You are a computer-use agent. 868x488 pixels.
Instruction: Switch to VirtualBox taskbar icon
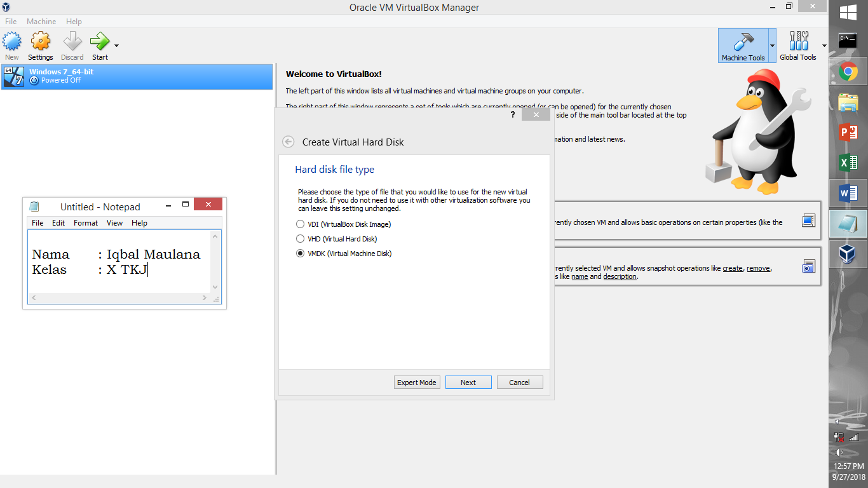pyautogui.click(x=848, y=254)
